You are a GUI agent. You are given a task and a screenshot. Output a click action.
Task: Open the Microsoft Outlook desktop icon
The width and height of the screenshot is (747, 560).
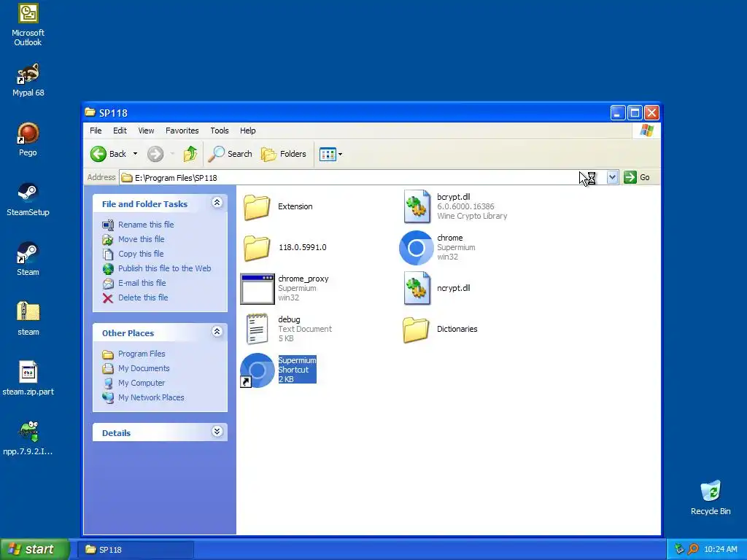pyautogui.click(x=28, y=24)
